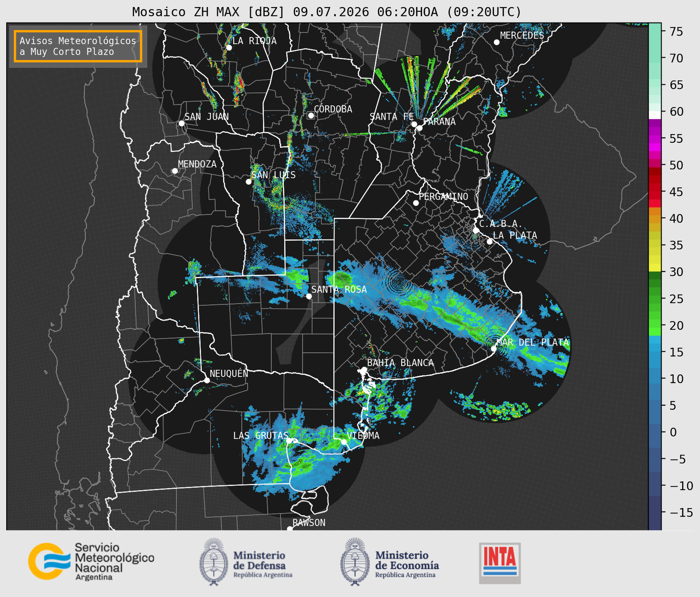The image size is (700, 597).
Task: Click the Mendoza city marker dot
Action: [175, 171]
